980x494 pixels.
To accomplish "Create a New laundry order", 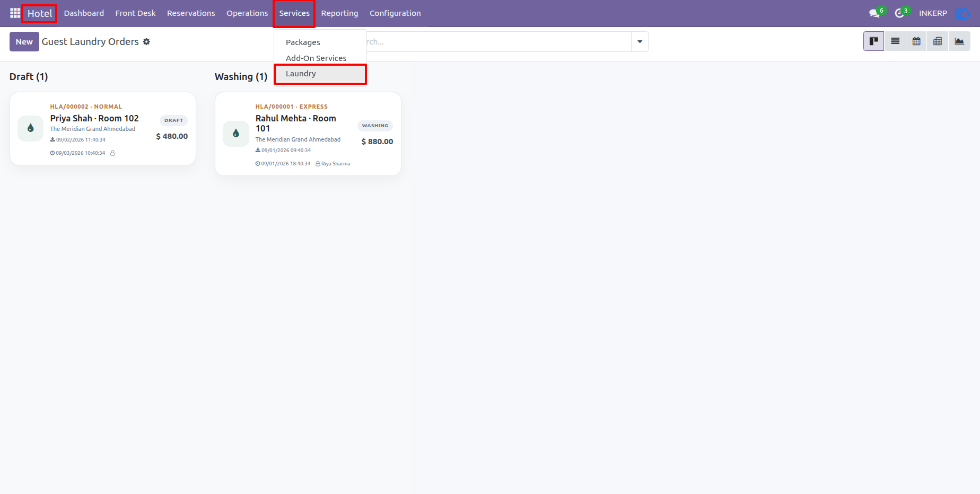I will coord(24,42).
